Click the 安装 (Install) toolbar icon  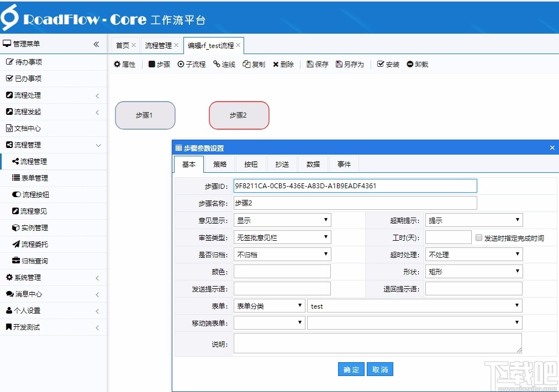(388, 64)
